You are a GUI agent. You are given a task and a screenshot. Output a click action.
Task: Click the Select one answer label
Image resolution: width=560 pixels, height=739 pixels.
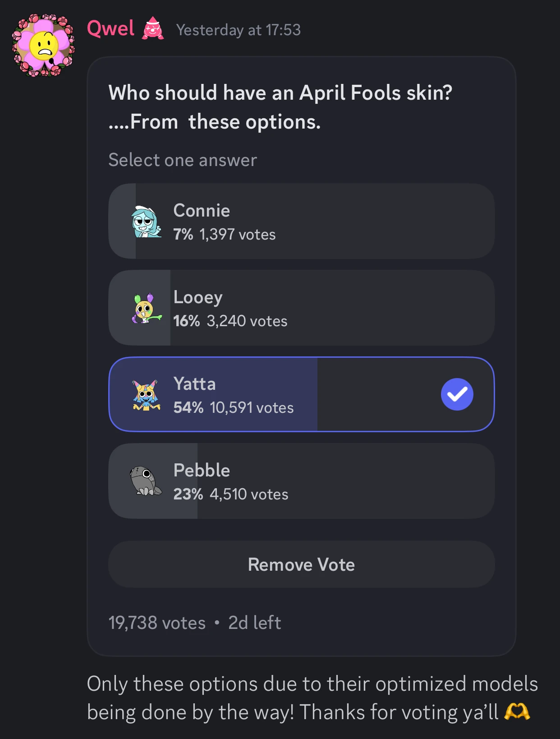(182, 160)
